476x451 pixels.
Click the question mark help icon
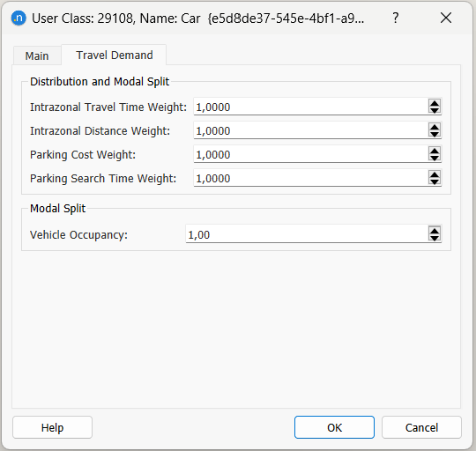click(395, 18)
